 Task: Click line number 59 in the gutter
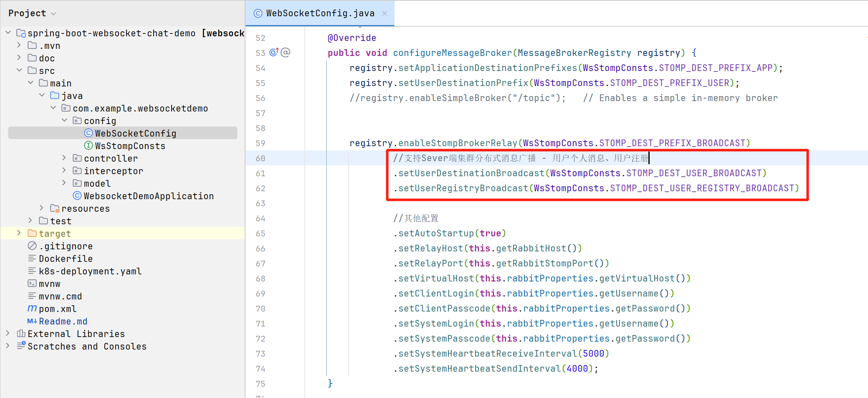click(x=261, y=143)
